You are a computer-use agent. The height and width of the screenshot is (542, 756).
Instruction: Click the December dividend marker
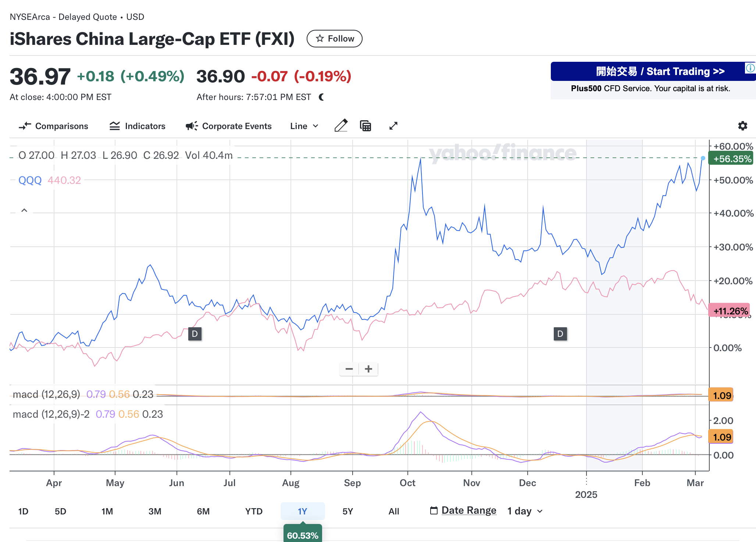560,334
